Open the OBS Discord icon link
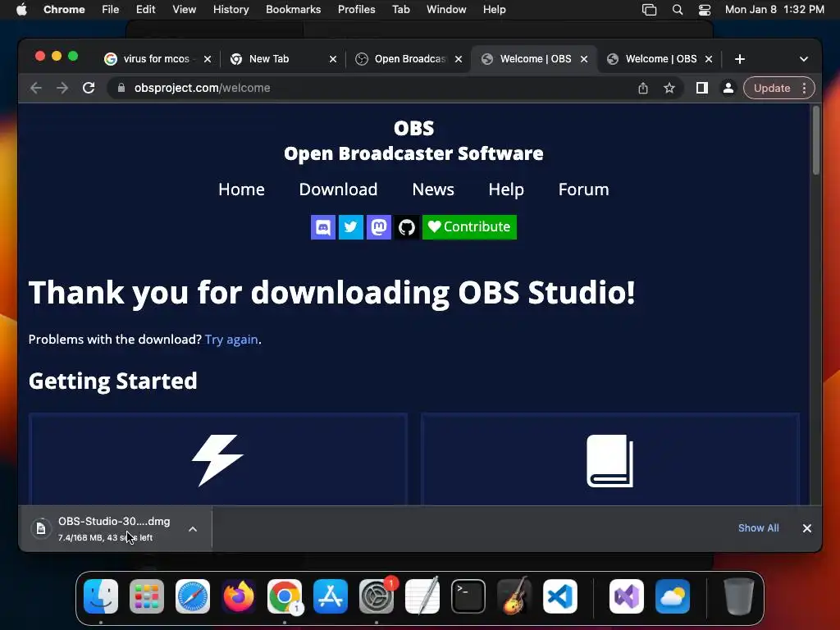The height and width of the screenshot is (630, 840). point(323,227)
